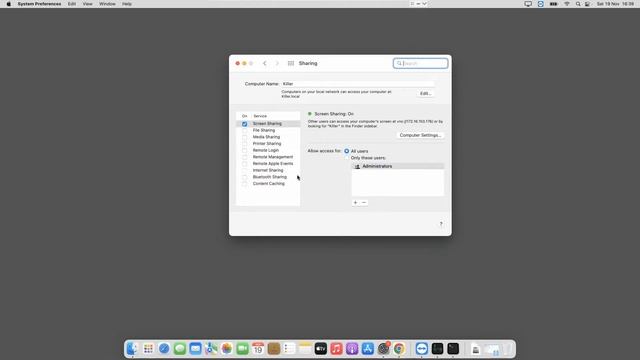Image resolution: width=640 pixels, height=360 pixels.
Task: Open the Wi-Fi status menu
Action: [567, 4]
